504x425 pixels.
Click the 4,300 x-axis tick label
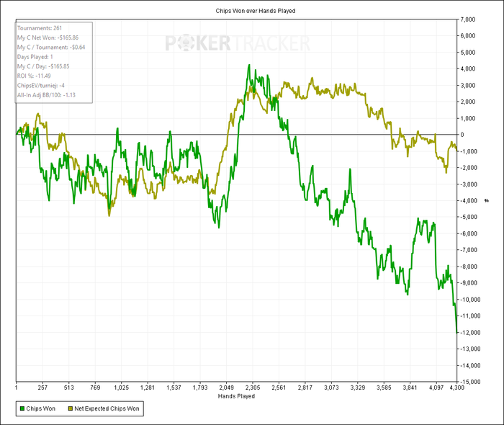[x=456, y=388]
